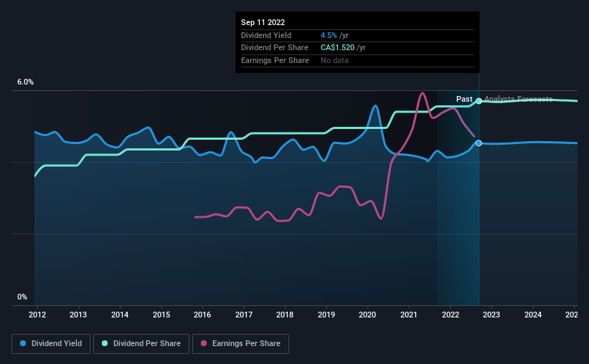Click the Analysts Forecasts label
This screenshot has width=589, height=364.
coord(519,99)
